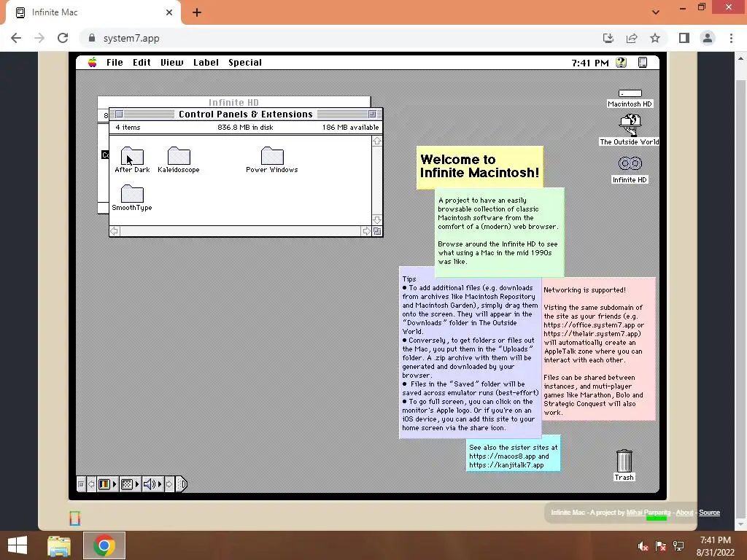This screenshot has height=560, width=747.
Task: Click the "4 items" window header text
Action: (128, 127)
